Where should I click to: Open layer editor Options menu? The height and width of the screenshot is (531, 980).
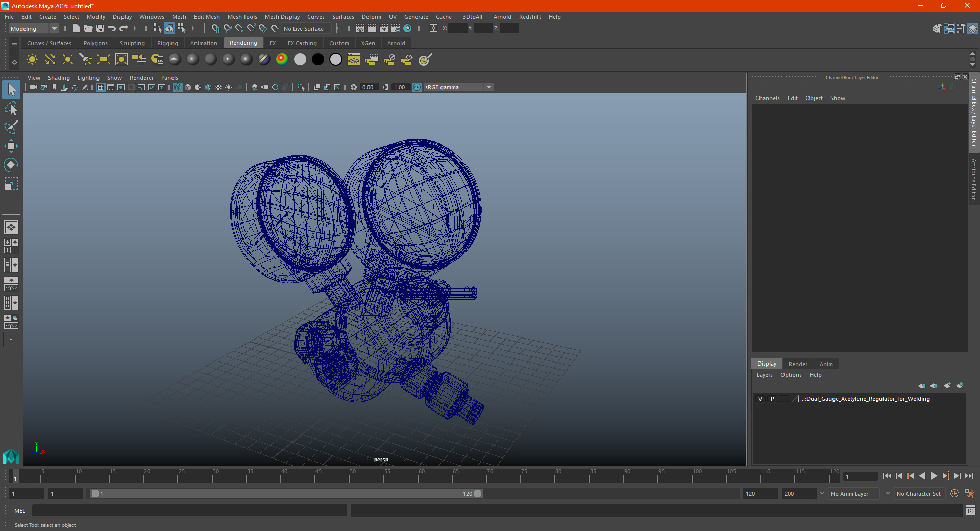click(x=791, y=375)
